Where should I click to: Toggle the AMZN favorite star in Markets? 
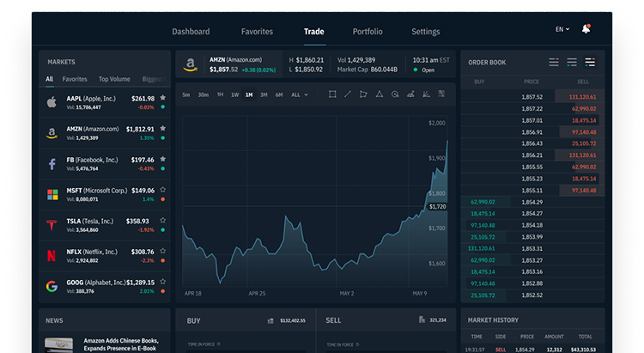pyautogui.click(x=163, y=128)
